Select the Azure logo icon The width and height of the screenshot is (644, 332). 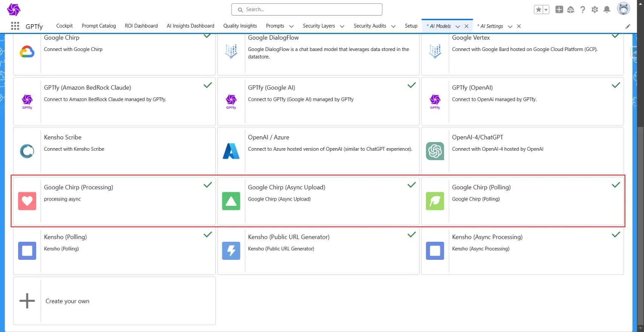231,151
